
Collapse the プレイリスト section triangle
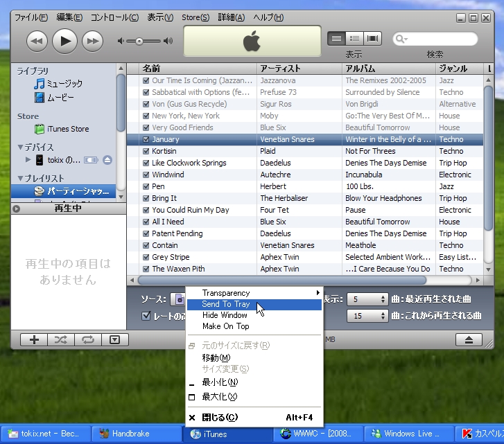(20, 178)
